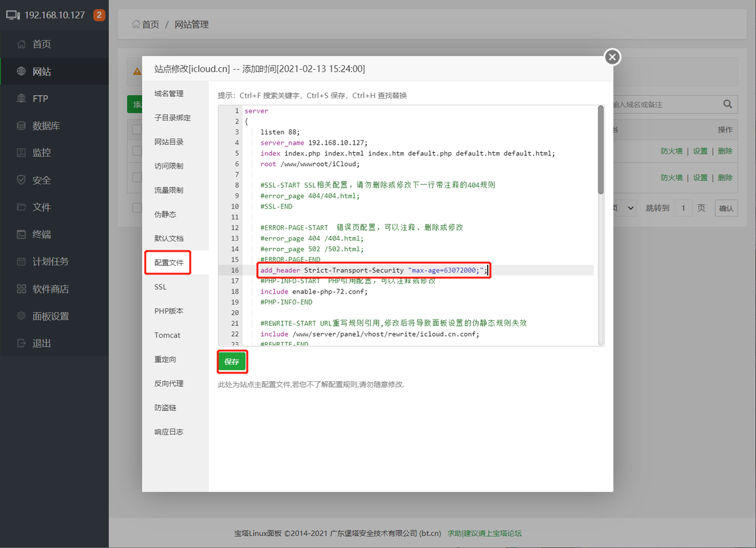Open the 宝塔论坛 help link
Screen dimensions: 756x548
click(x=485, y=533)
